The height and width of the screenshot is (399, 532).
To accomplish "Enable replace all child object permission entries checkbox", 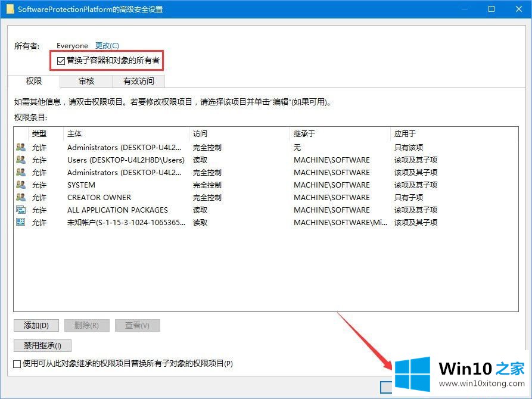I will [17, 364].
